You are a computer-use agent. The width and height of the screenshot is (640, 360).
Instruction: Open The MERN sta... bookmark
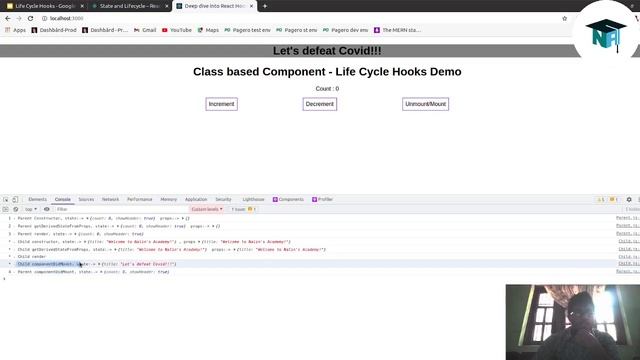tap(397, 30)
